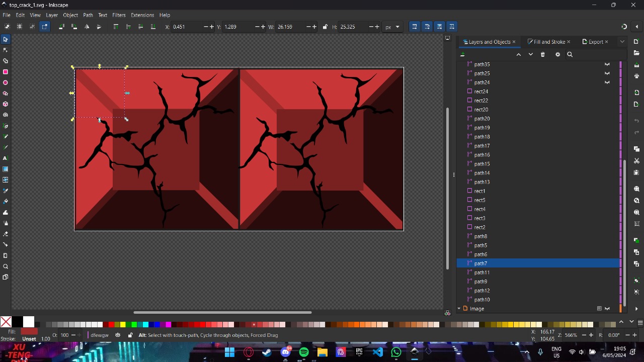Select the Star and polygon tool

[6, 94]
